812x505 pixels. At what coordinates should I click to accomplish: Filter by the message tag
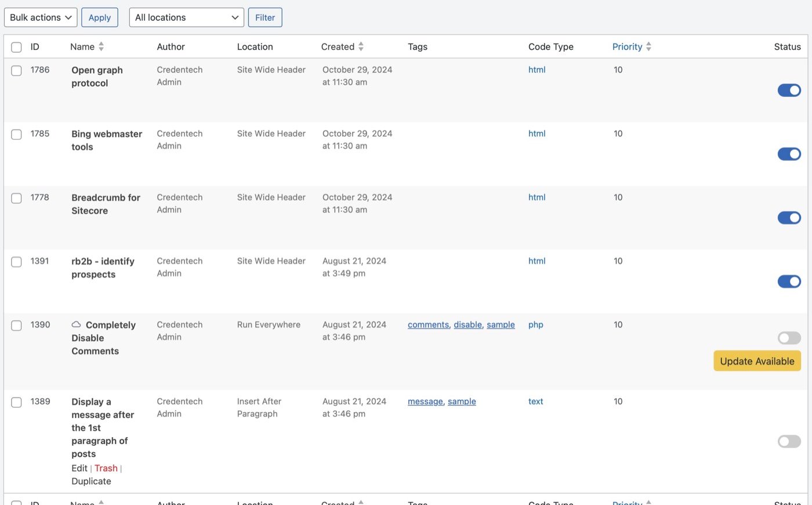(425, 401)
